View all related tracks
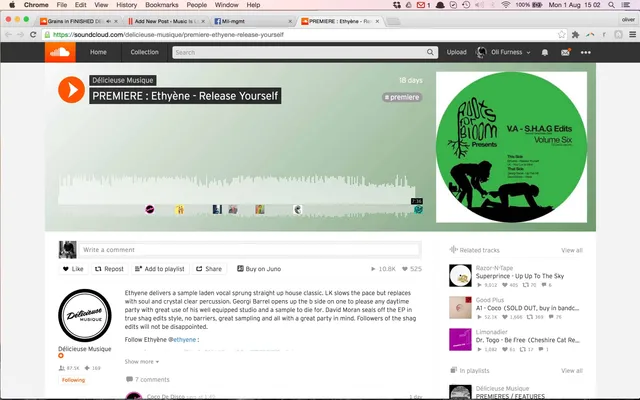Viewport: 640px width, 400px height. tap(572, 250)
